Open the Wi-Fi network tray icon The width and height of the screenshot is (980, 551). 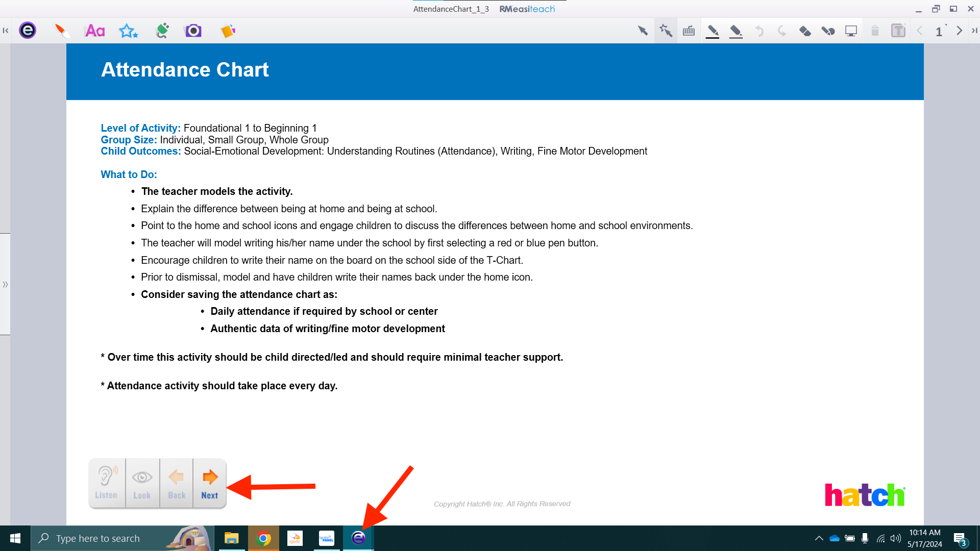pyautogui.click(x=880, y=538)
